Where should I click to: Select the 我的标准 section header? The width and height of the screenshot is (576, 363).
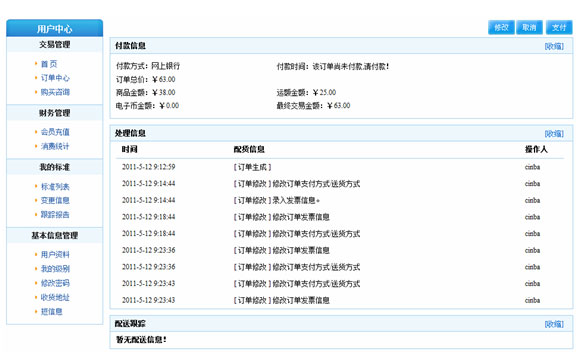[x=55, y=167]
